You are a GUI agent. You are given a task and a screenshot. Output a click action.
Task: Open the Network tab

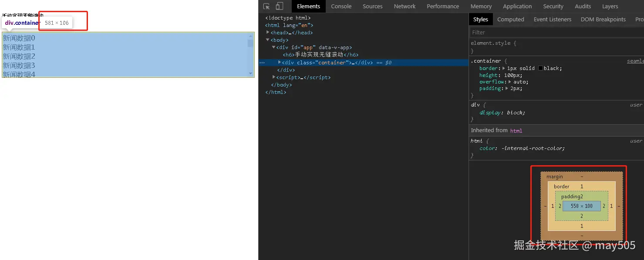(405, 6)
